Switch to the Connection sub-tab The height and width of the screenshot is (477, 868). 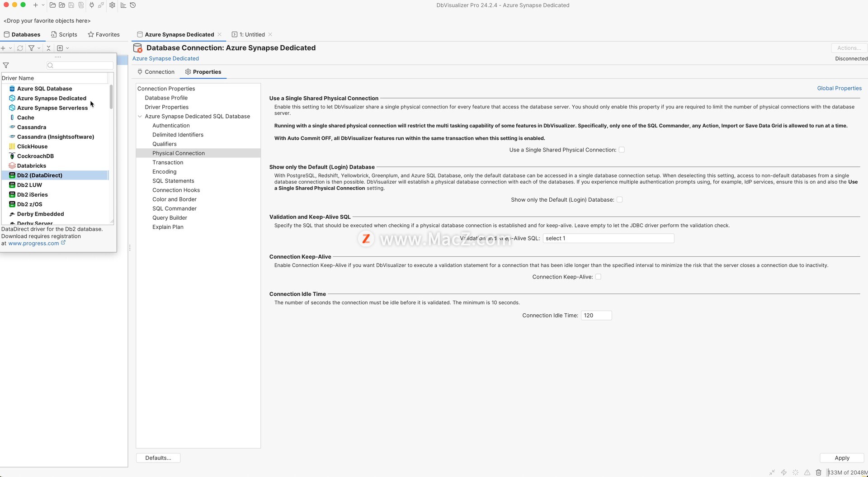(156, 72)
